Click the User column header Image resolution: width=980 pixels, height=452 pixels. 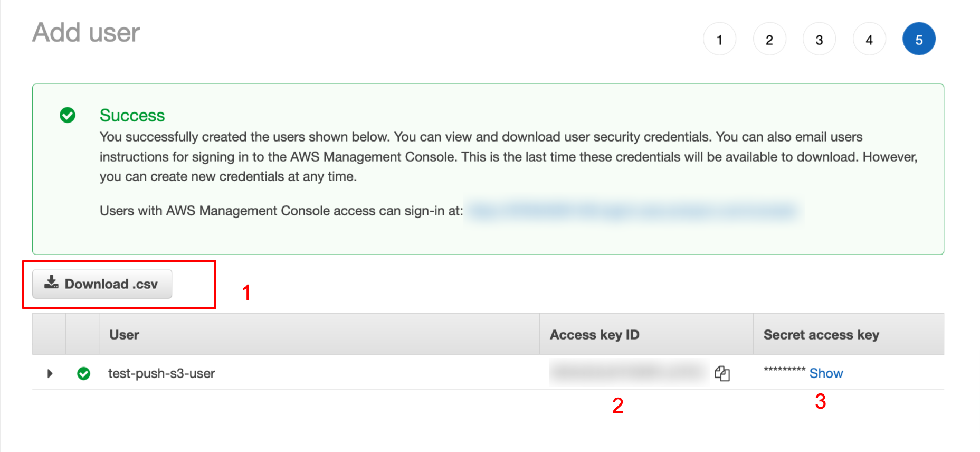pos(124,335)
